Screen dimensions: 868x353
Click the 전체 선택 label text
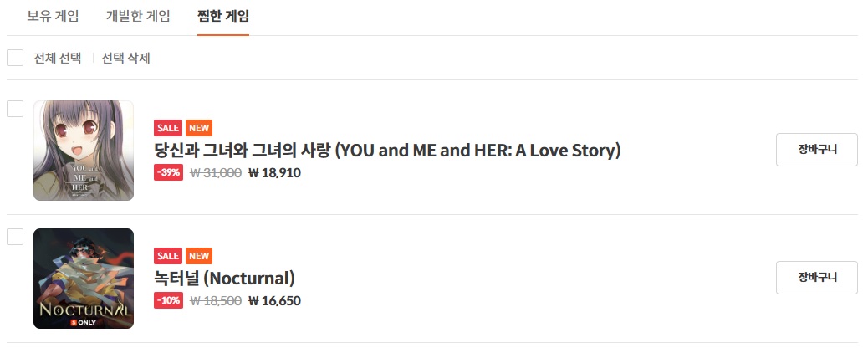point(57,58)
